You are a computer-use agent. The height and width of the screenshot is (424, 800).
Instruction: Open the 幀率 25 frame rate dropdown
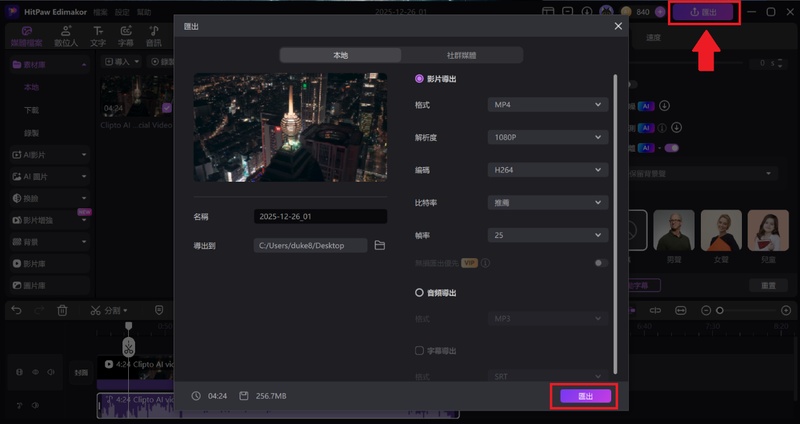[548, 235]
